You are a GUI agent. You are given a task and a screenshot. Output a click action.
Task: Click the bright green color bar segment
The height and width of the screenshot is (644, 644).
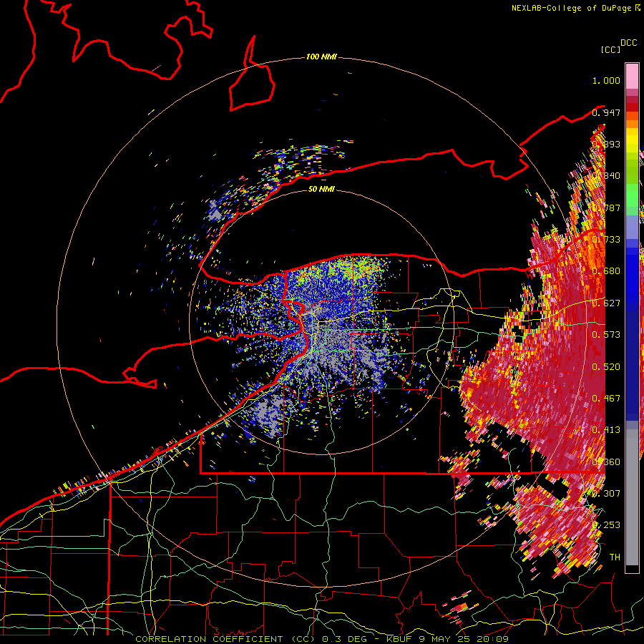click(x=632, y=195)
